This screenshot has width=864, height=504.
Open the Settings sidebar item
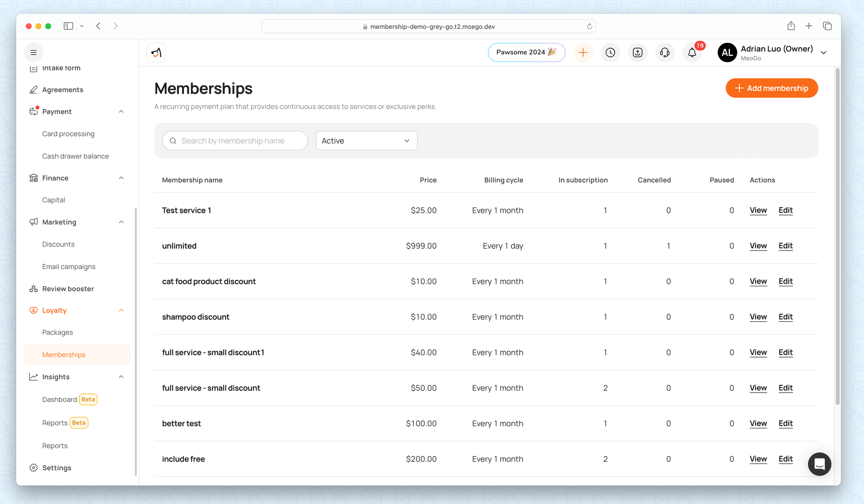point(57,468)
